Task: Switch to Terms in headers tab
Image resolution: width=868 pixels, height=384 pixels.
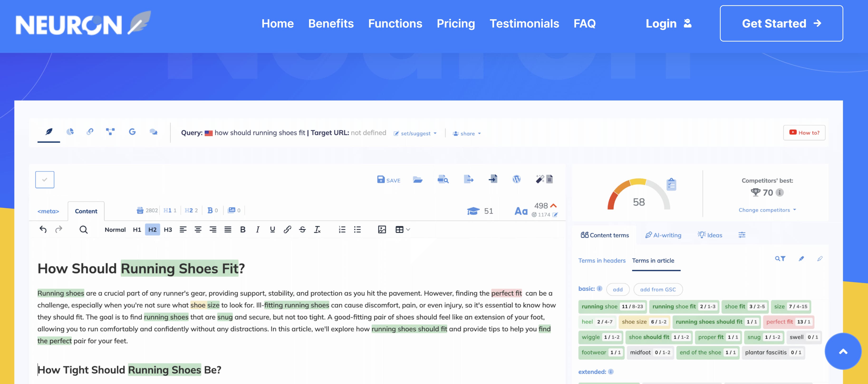Action: point(602,261)
